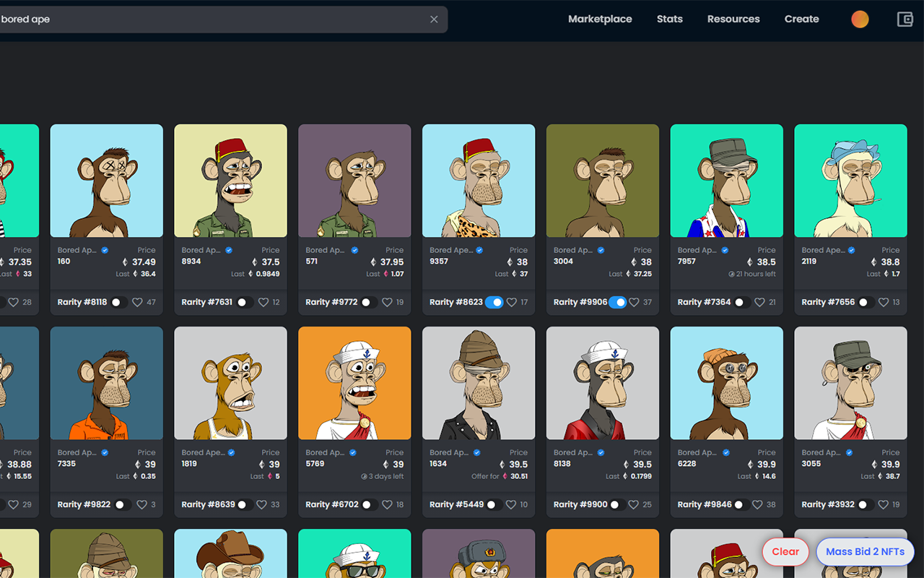Image resolution: width=924 pixels, height=578 pixels.
Task: Click verified badge on ape 9357 card
Action: 479,250
